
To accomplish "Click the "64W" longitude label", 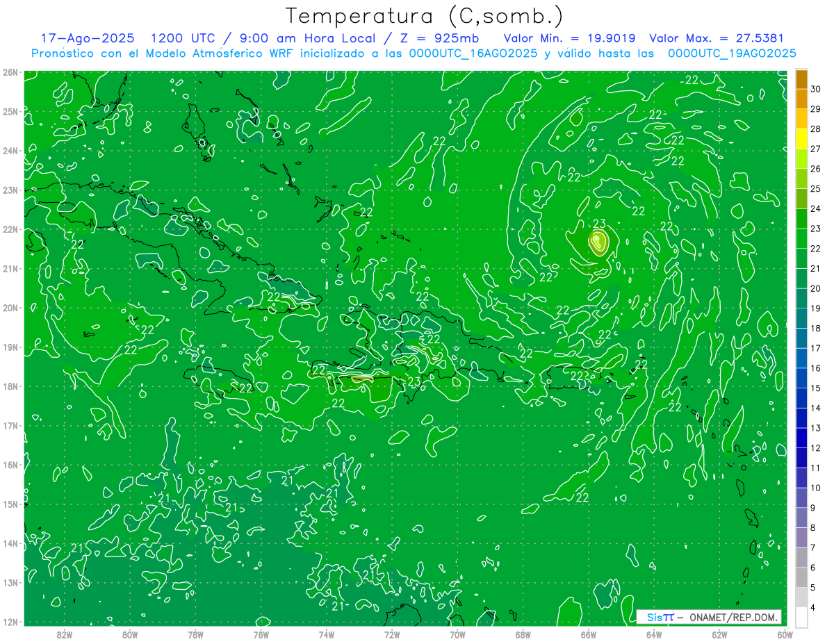I will tap(654, 634).
